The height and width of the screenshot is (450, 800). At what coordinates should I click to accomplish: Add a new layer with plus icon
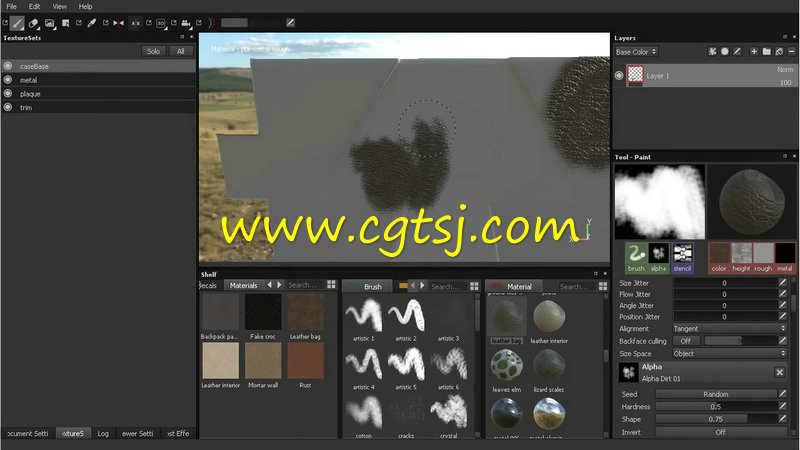coord(754,52)
